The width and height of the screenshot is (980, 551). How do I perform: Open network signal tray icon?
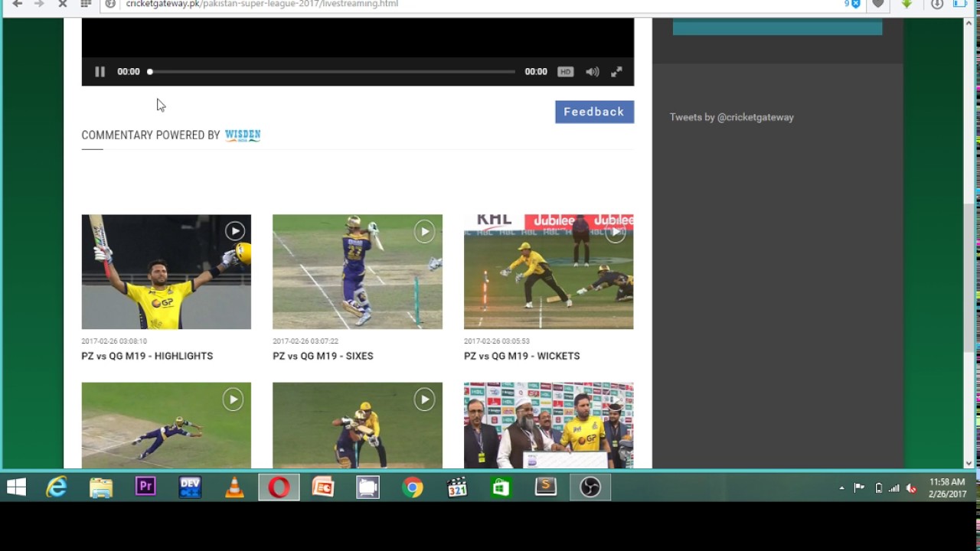click(893, 488)
